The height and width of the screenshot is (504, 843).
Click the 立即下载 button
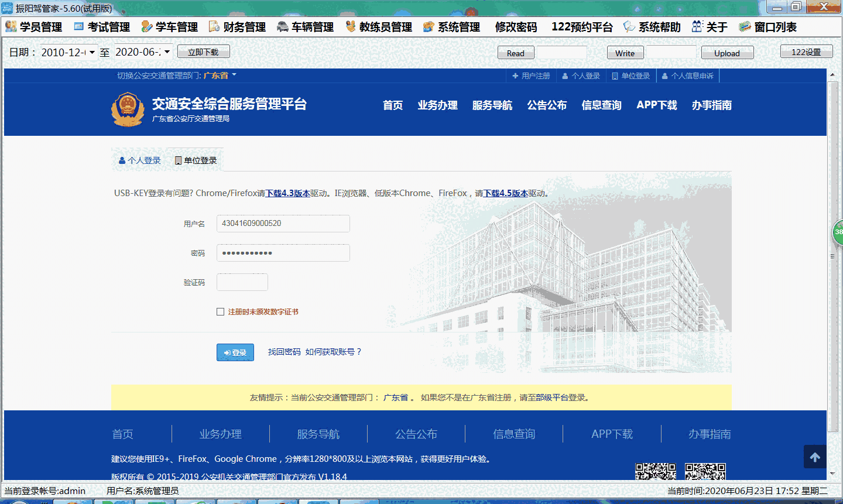pyautogui.click(x=204, y=52)
